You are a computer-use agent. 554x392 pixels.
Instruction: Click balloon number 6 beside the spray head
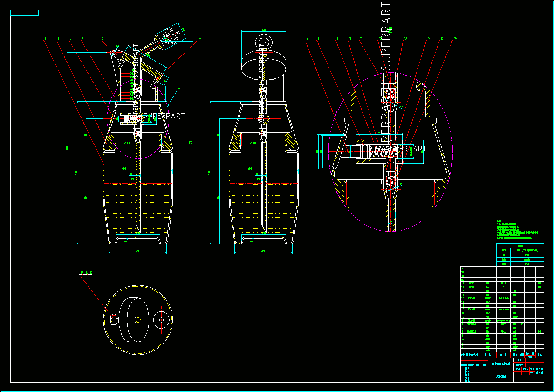pyautogui.click(x=200, y=38)
